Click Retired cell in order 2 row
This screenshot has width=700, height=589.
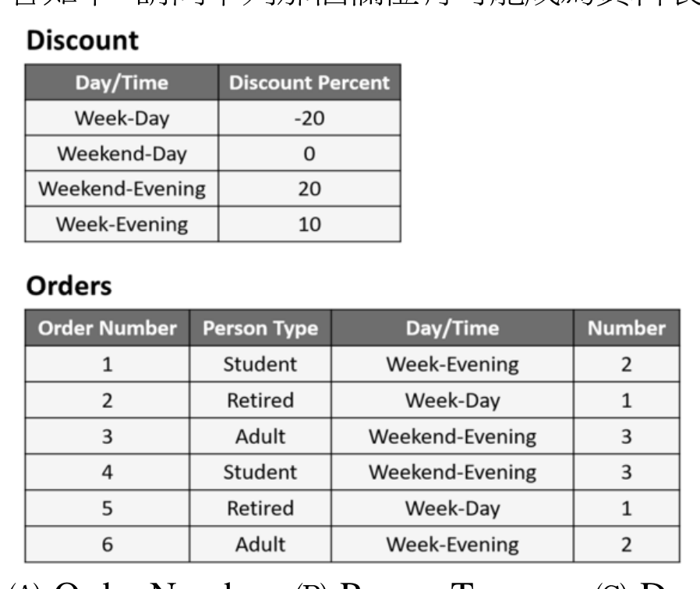[260, 400]
